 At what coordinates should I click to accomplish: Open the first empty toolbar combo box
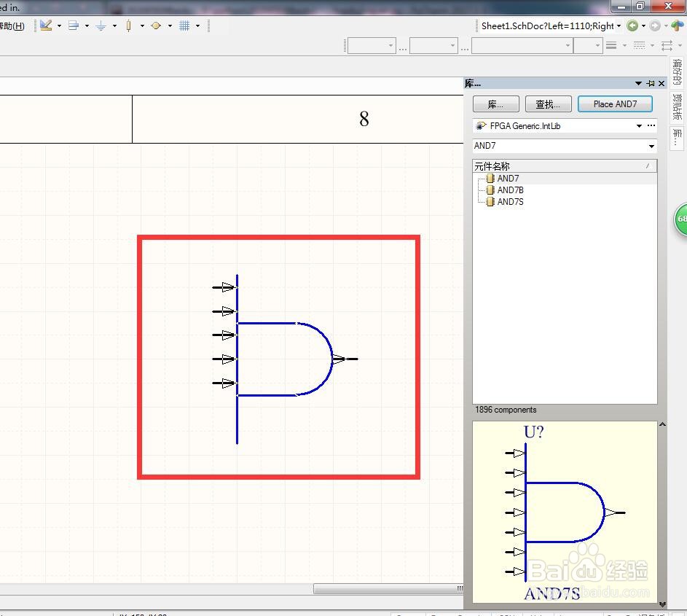pyautogui.click(x=372, y=46)
